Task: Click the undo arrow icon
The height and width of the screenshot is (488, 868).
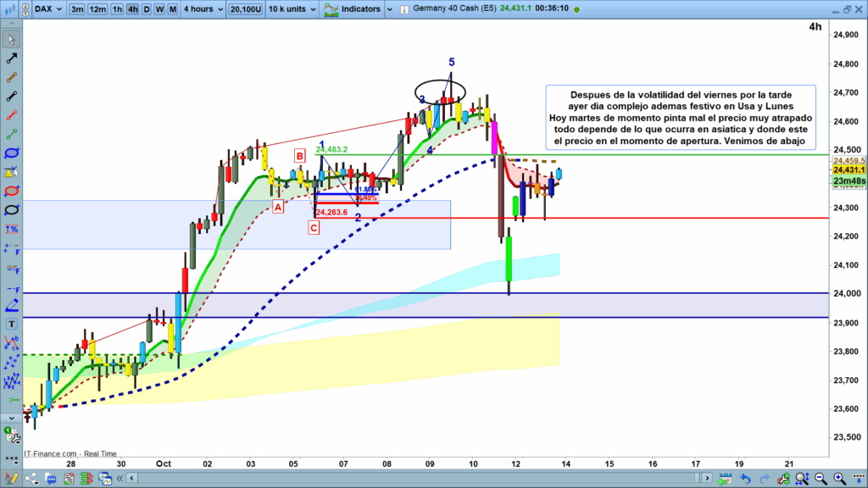Action: [745, 480]
